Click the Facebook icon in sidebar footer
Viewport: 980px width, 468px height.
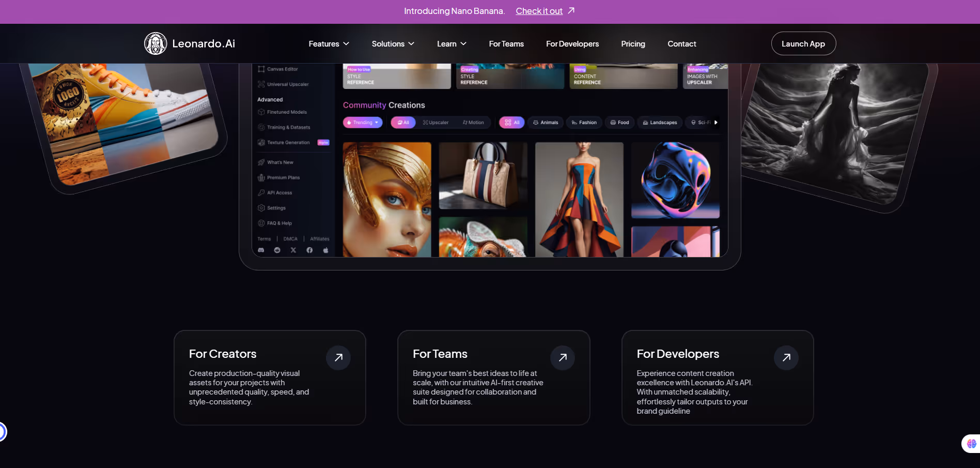pyautogui.click(x=309, y=250)
